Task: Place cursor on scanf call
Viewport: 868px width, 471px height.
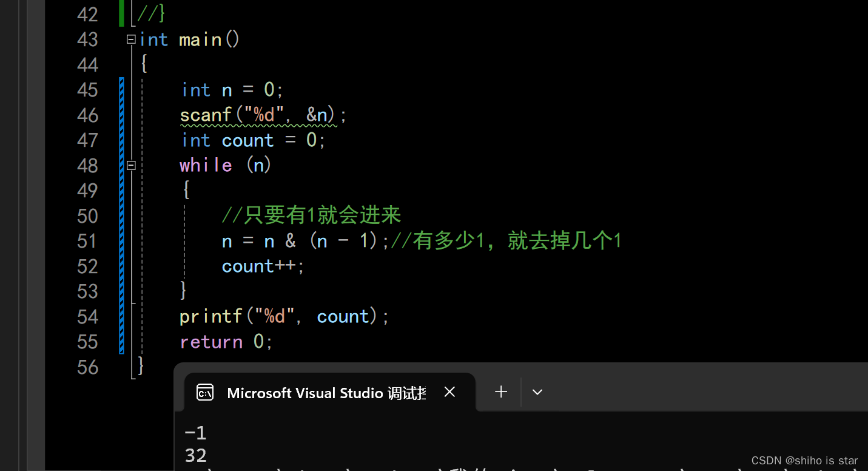Action: (x=263, y=115)
